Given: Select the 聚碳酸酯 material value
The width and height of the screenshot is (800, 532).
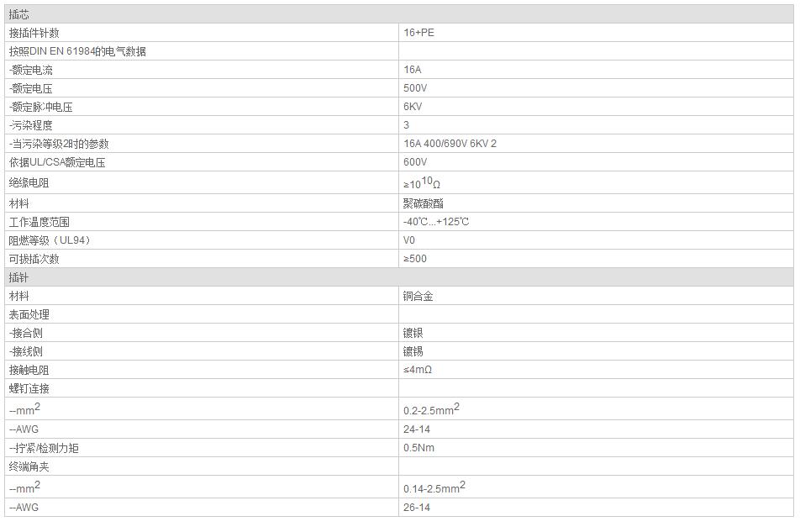Looking at the screenshot, I should click(424, 203).
